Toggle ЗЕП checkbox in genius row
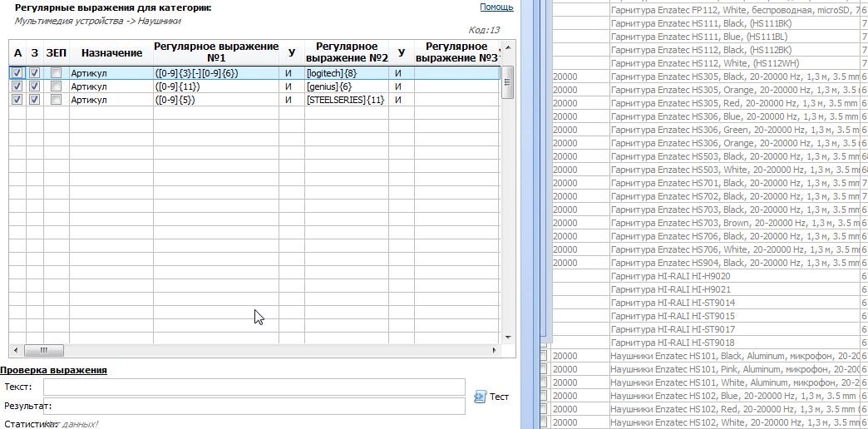The width and height of the screenshot is (868, 429). click(56, 86)
